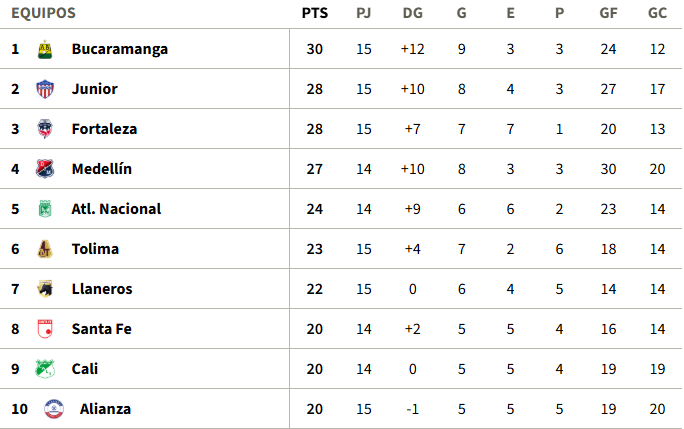This screenshot has height=429, width=684.
Task: Select the Atl. Nacional team name
Action: coord(116,209)
